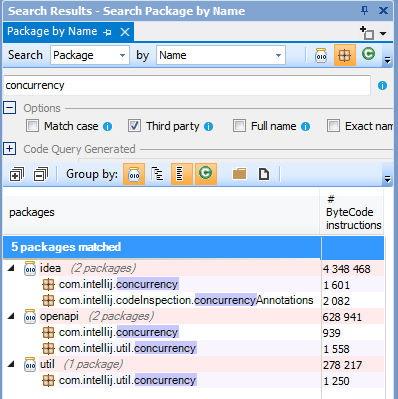This screenshot has height=399, width=398.
Task: Toggle flat package list grouping icon
Action: [182, 174]
